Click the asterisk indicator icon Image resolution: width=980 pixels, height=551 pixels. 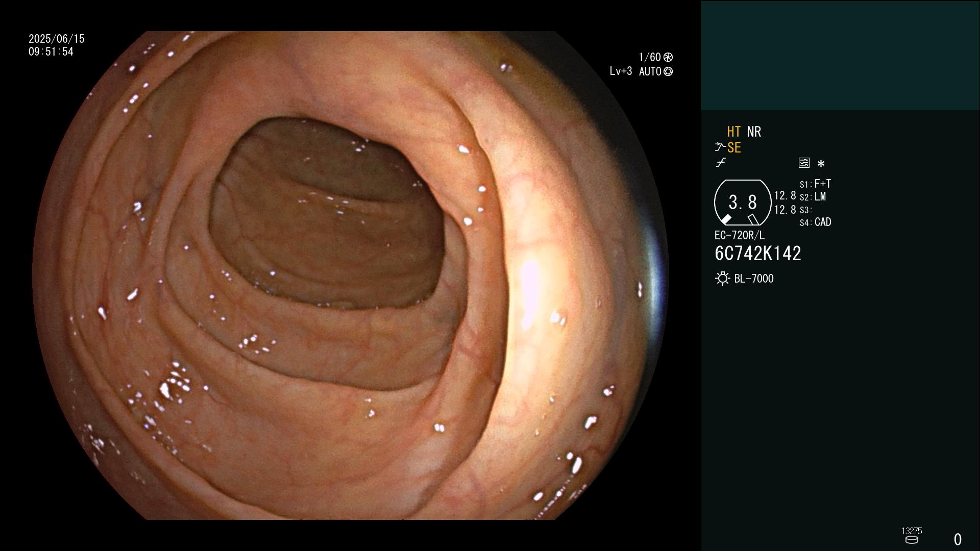point(821,163)
